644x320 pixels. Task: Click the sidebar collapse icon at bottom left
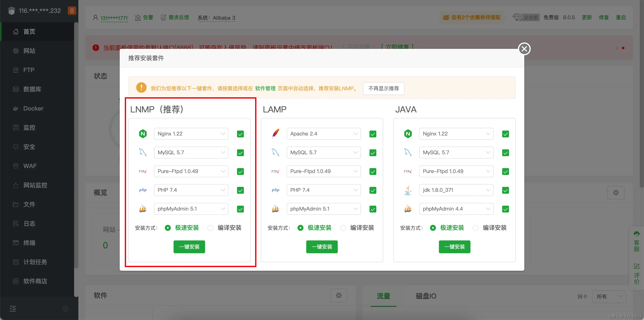pyautogui.click(x=13, y=309)
